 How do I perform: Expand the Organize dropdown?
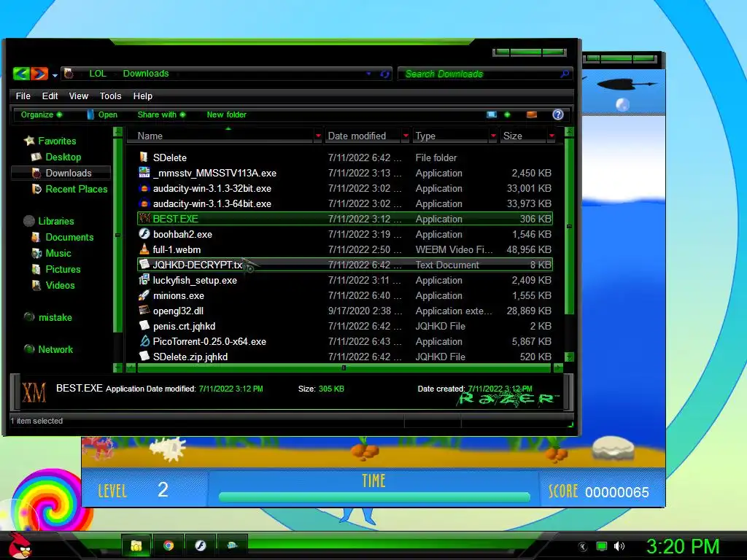pyautogui.click(x=42, y=114)
